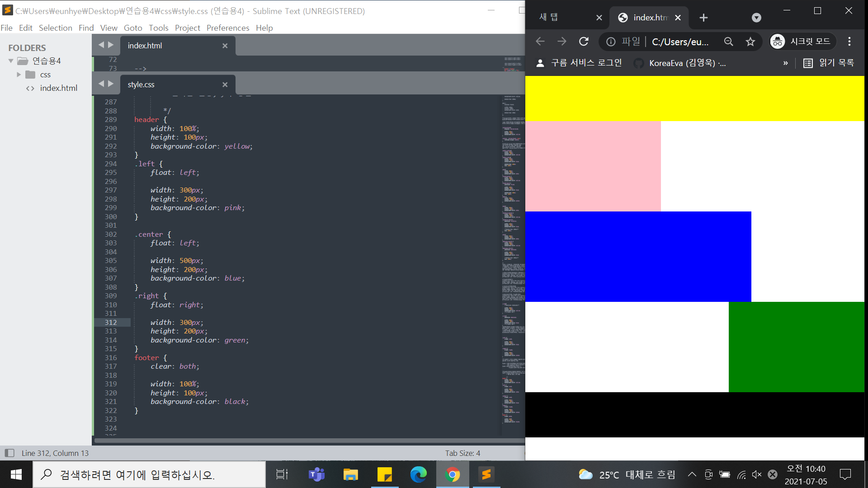Image resolution: width=868 pixels, height=488 pixels.
Task: Expand the css folder
Action: (x=19, y=75)
